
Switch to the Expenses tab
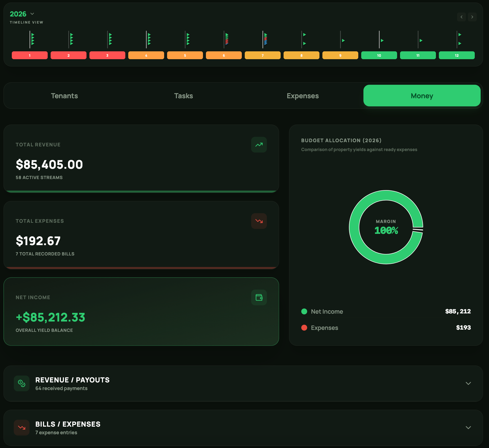point(303,96)
